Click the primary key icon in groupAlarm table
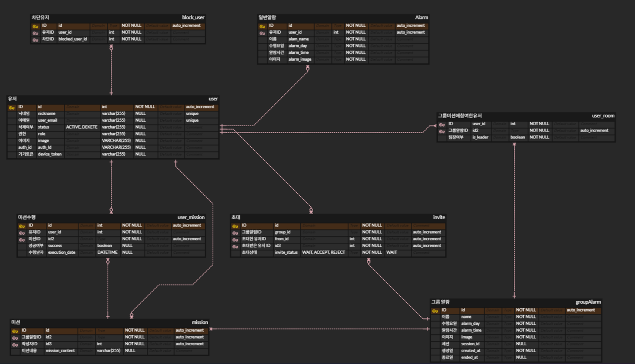The height and width of the screenshot is (364, 635). point(435,311)
